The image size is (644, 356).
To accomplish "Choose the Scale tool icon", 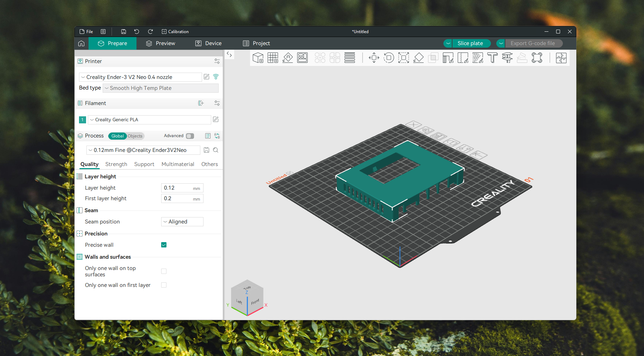I will (403, 57).
